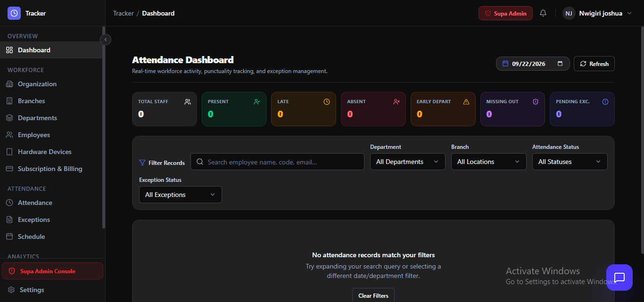This screenshot has width=644, height=302.
Task: Click the Dashboard breadcrumb text
Action: pos(158,13)
